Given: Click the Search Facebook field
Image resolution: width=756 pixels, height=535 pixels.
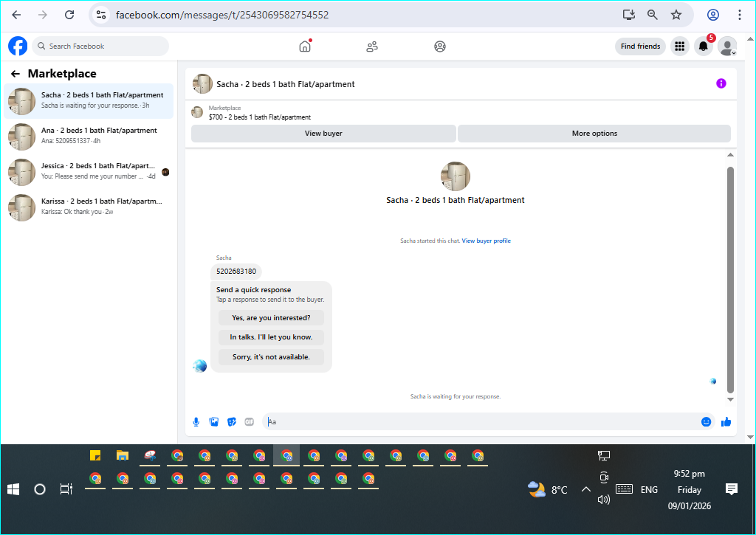Looking at the screenshot, I should (100, 46).
